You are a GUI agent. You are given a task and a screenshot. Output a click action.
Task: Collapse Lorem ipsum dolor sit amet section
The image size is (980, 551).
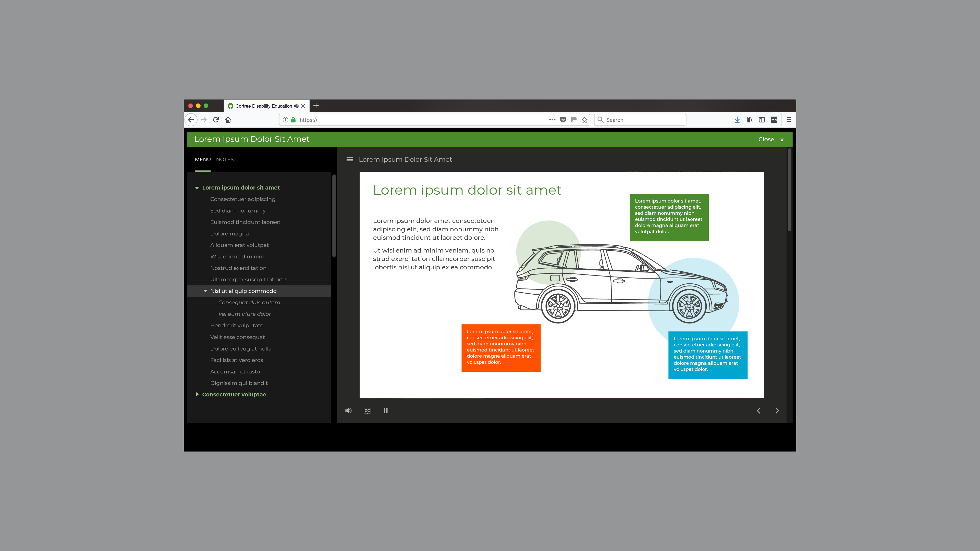coord(197,188)
